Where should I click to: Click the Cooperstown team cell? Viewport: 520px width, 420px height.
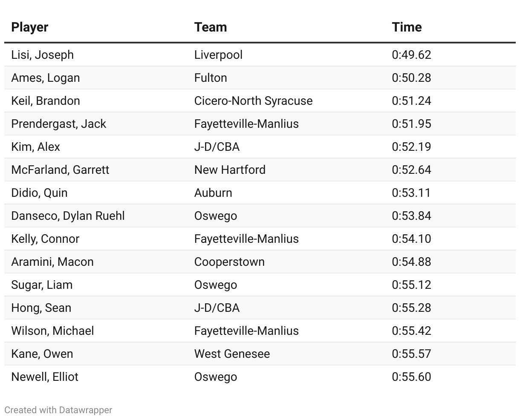point(229,262)
